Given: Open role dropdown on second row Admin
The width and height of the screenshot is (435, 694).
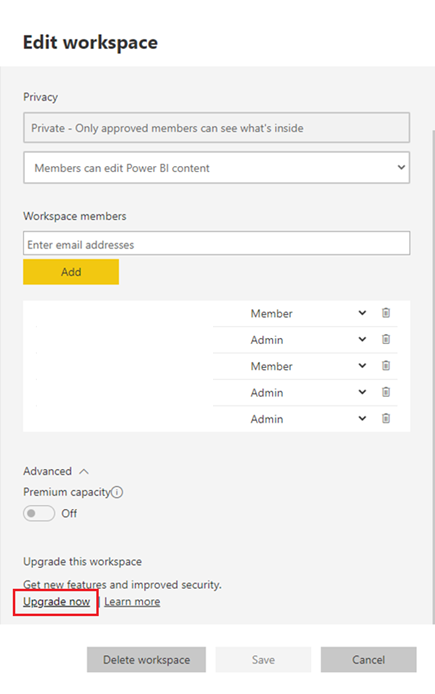Looking at the screenshot, I should coord(362,339).
